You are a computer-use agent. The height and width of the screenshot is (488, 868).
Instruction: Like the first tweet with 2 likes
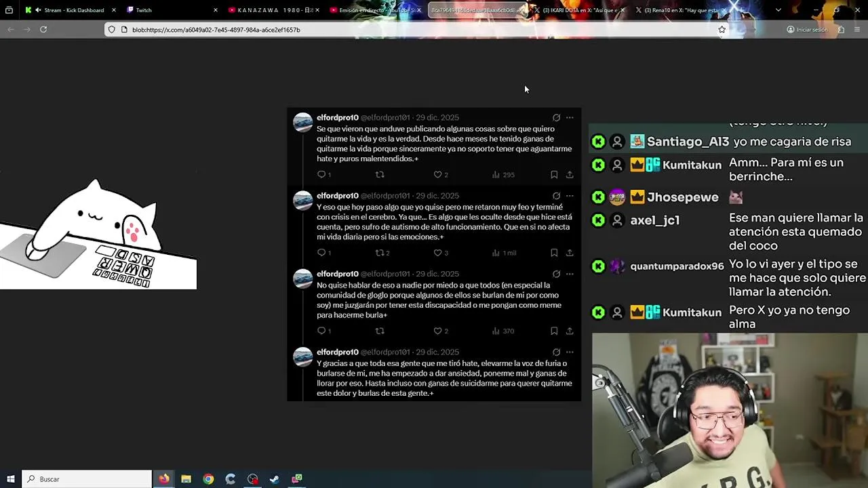click(437, 175)
